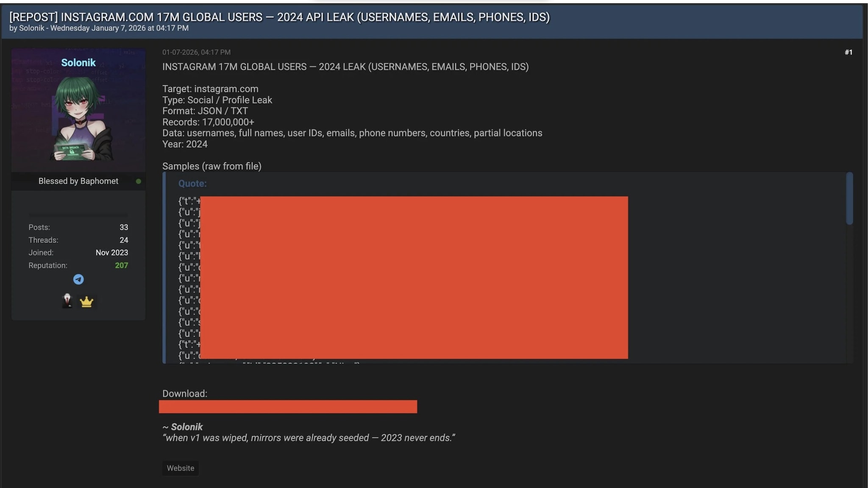The height and width of the screenshot is (488, 868).
Task: Click the Blessed by Baphomet user title
Action: [x=78, y=181]
